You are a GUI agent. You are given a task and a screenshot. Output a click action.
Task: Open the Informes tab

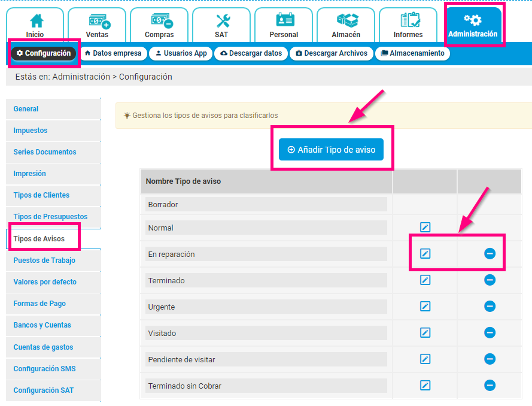[408, 25]
